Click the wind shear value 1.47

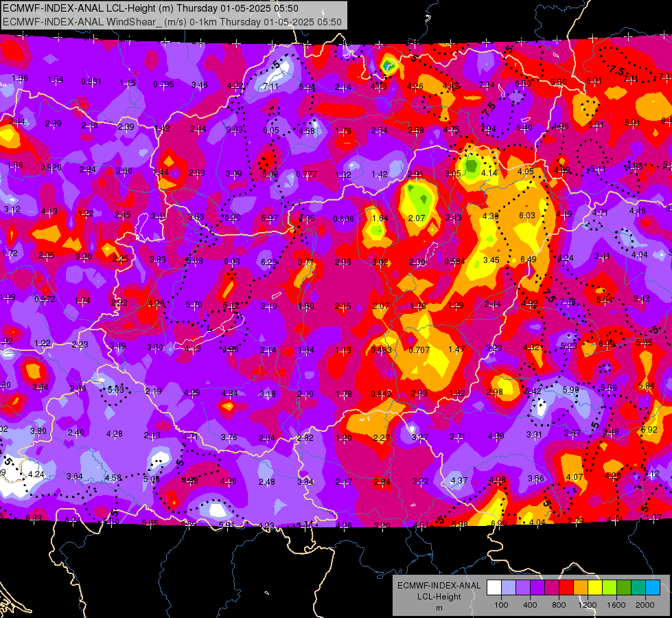click(456, 349)
